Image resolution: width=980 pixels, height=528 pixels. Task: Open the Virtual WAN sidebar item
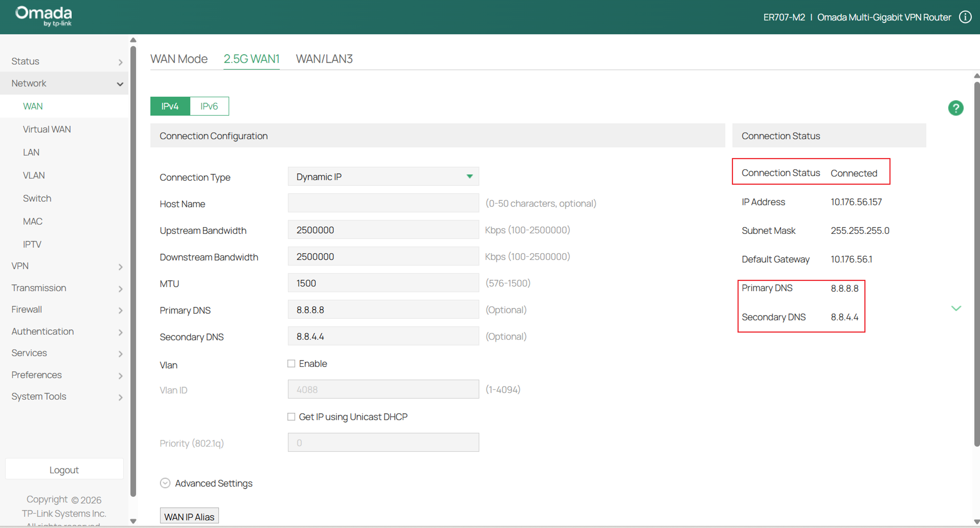point(64,129)
